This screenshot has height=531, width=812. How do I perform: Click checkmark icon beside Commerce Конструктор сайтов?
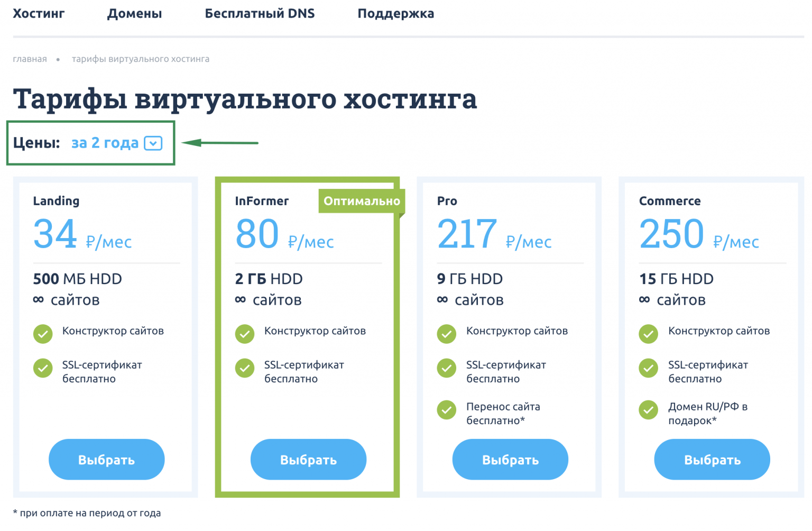(649, 334)
